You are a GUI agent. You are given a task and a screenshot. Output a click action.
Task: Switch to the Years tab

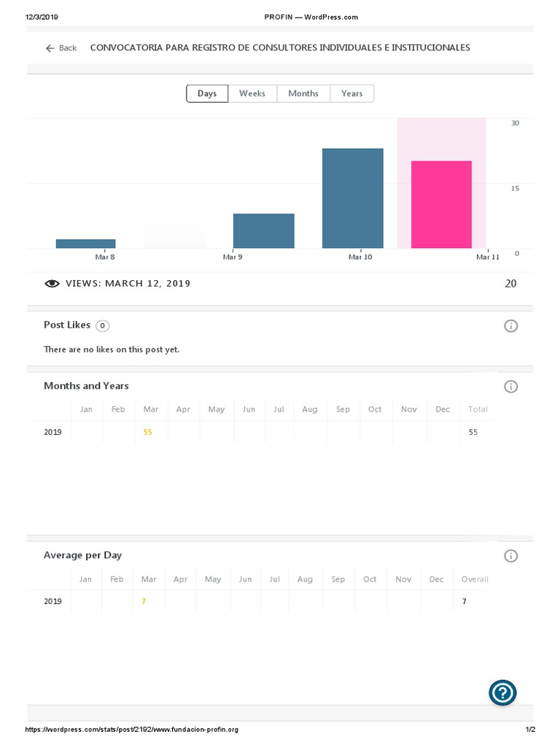tap(351, 93)
